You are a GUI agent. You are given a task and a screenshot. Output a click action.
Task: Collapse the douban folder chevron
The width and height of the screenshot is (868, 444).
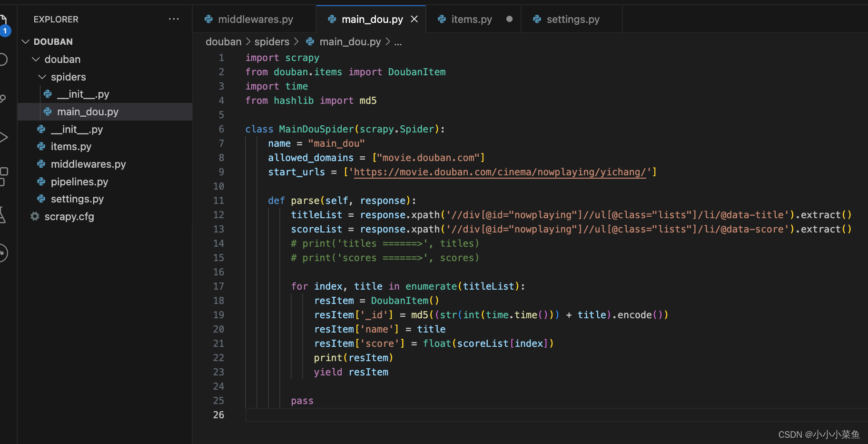(36, 59)
